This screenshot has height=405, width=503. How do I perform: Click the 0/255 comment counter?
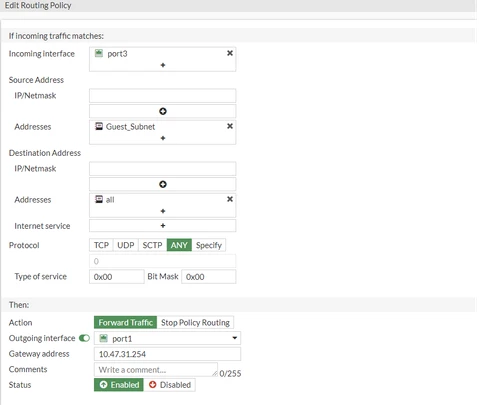[x=230, y=373]
